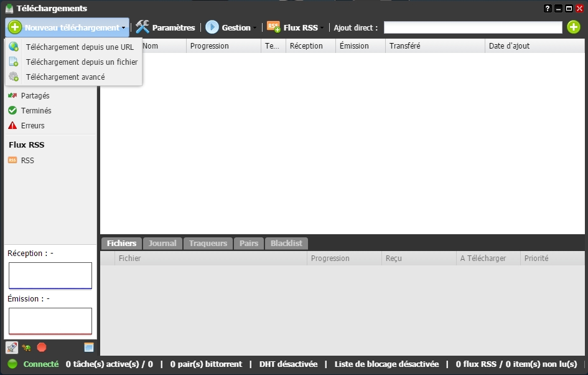This screenshot has height=375, width=588.
Task: Click the green check icon for Terminés
Action: [12, 110]
